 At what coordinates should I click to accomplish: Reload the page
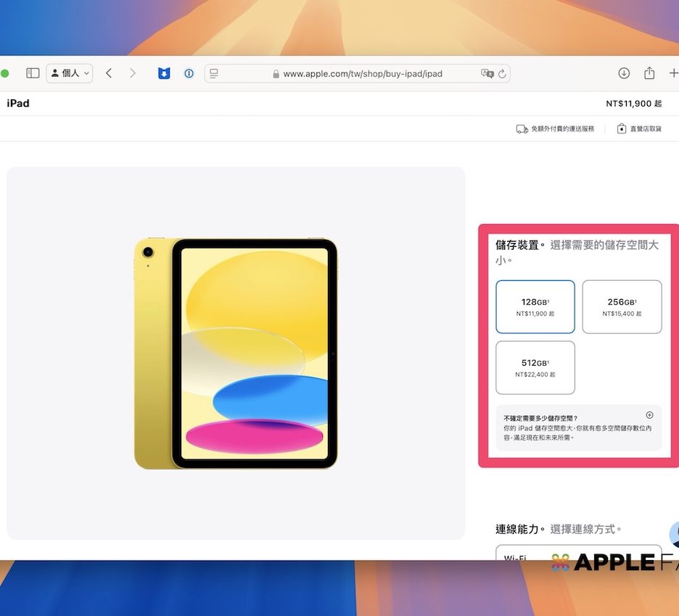point(502,73)
